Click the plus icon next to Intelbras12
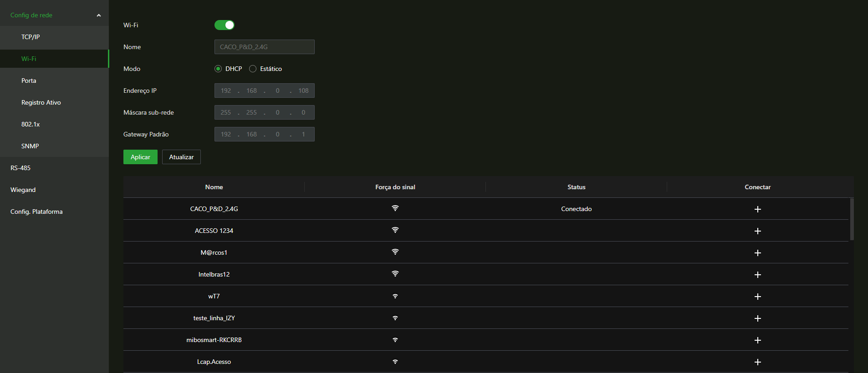868x373 pixels. [757, 275]
